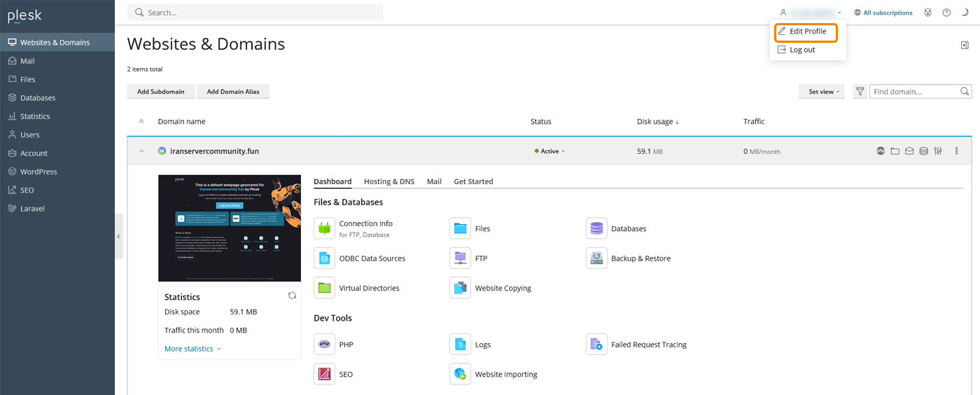The height and width of the screenshot is (395, 980).
Task: Open the Set view dropdown
Action: click(x=823, y=92)
